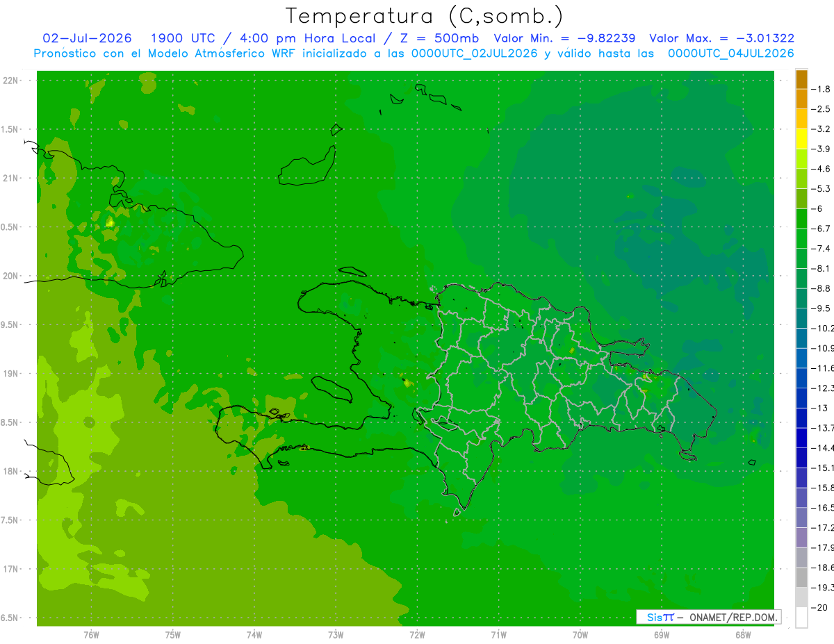Viewport: 834px width, 644px height.
Task: Pick the gray swatch between -18.6 and -19.3
Action: click(801, 578)
